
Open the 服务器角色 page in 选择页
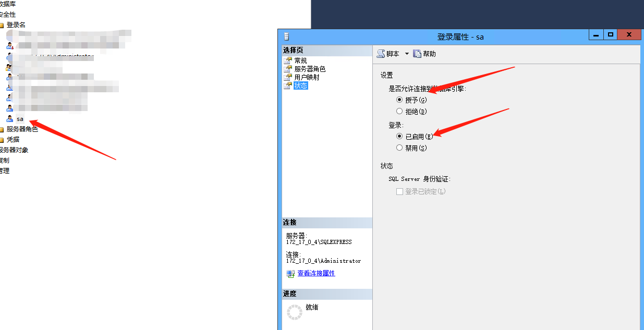click(x=310, y=69)
